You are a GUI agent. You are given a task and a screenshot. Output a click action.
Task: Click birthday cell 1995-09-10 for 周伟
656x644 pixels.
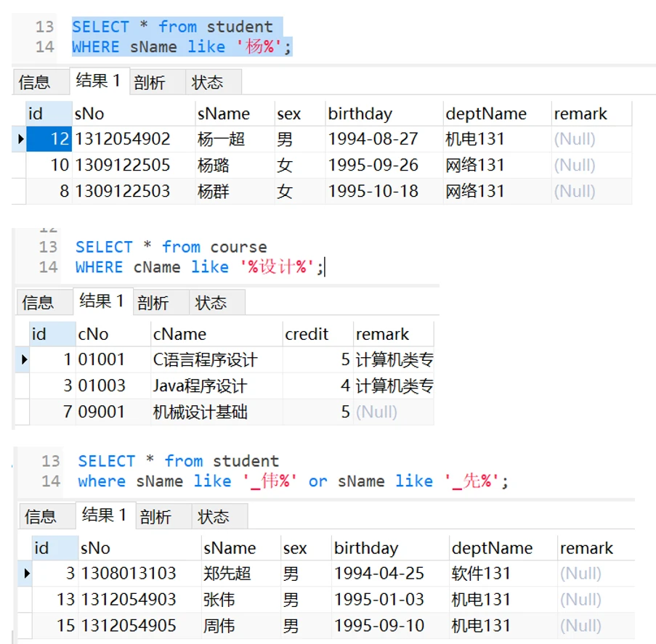(378, 626)
